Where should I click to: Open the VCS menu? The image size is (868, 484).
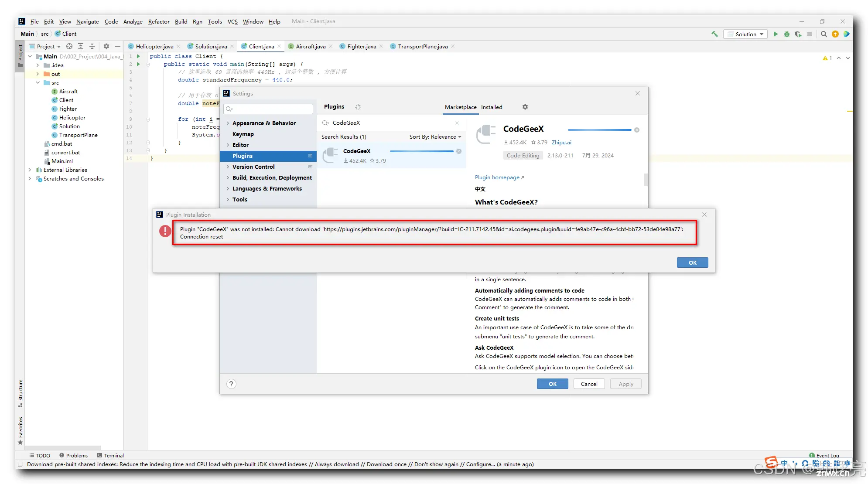click(x=232, y=21)
